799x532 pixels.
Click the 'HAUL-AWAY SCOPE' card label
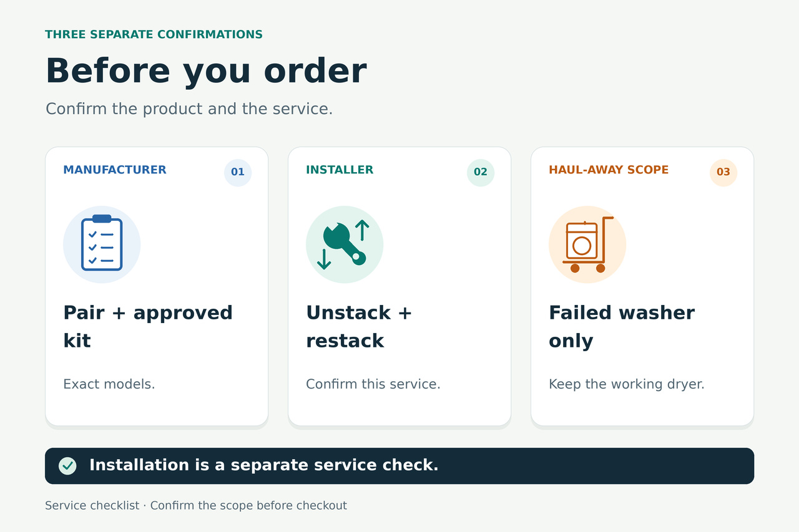click(x=609, y=170)
